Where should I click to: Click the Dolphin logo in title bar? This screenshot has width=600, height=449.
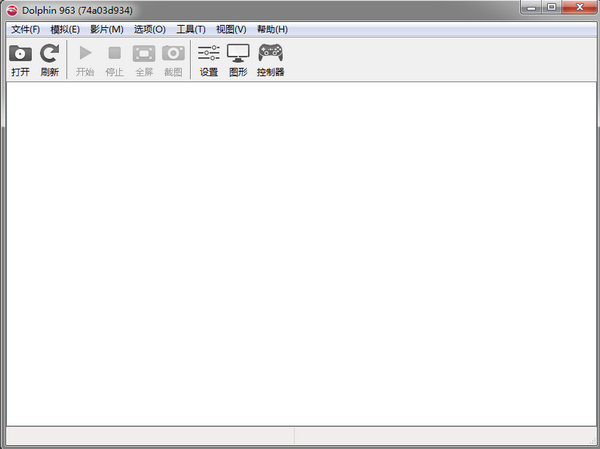tap(12, 10)
